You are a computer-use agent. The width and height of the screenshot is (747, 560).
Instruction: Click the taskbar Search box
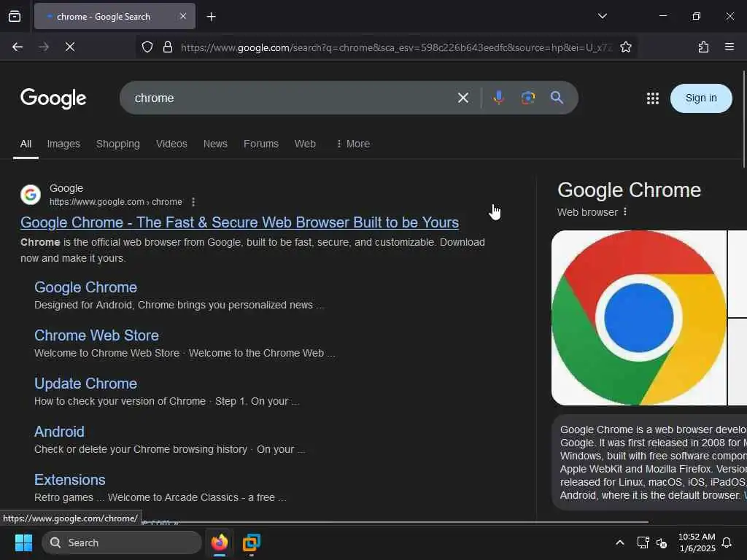click(122, 542)
